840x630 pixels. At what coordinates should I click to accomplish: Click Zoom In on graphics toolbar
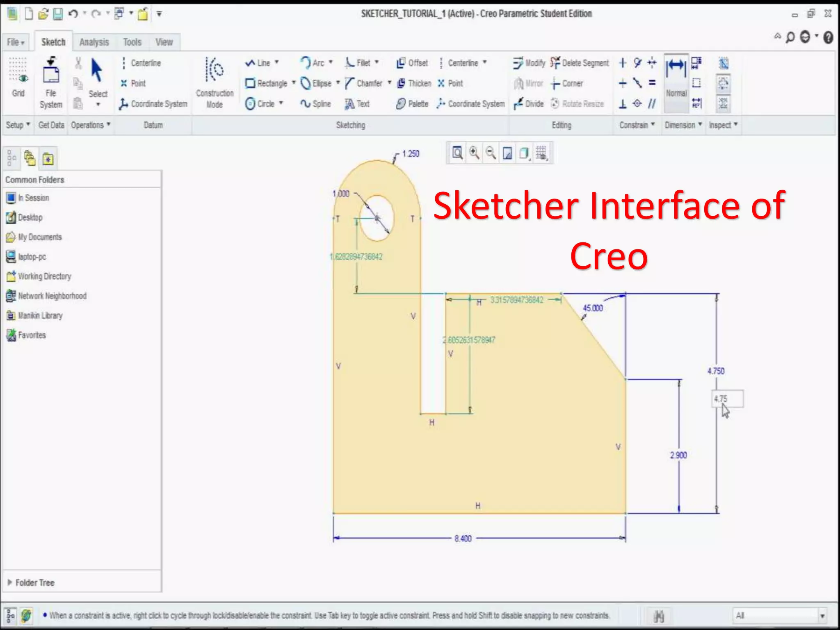tap(474, 153)
